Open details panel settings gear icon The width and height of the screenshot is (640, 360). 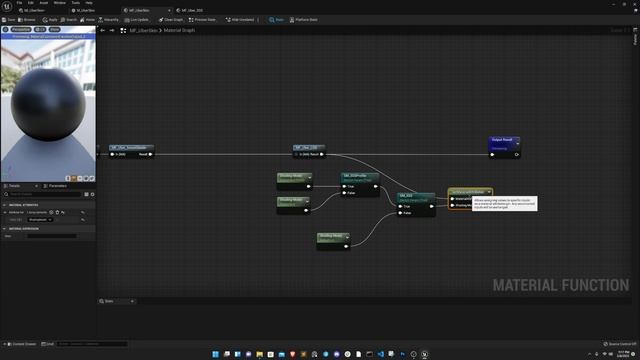tap(93, 194)
